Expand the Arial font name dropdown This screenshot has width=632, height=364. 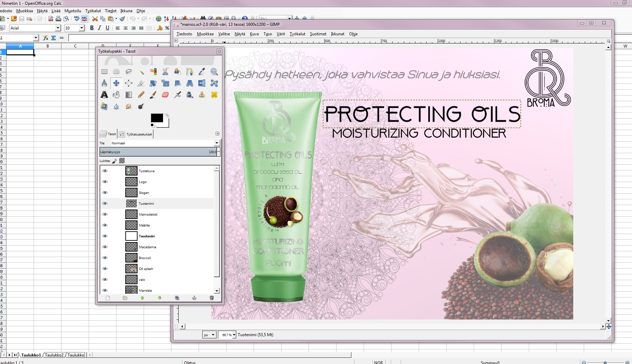click(58, 28)
